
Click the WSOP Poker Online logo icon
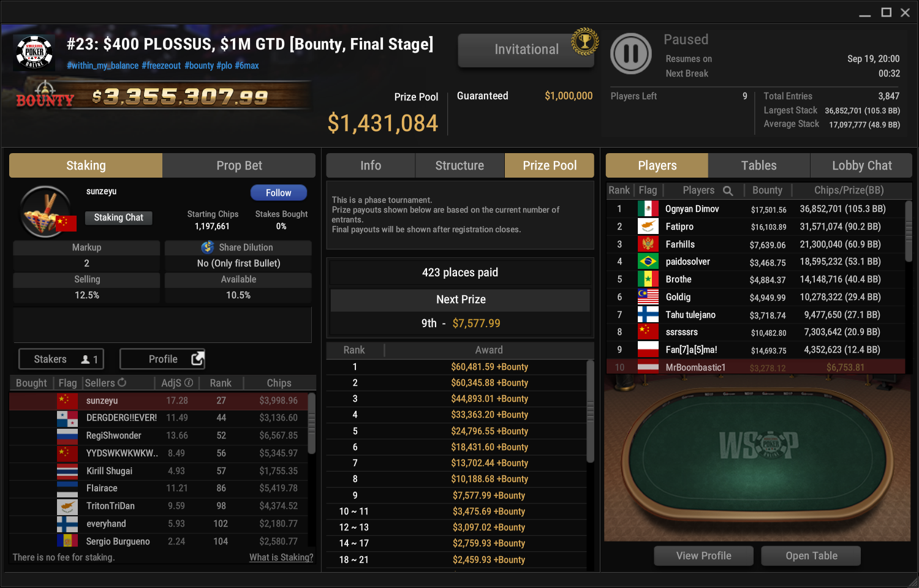(x=34, y=53)
